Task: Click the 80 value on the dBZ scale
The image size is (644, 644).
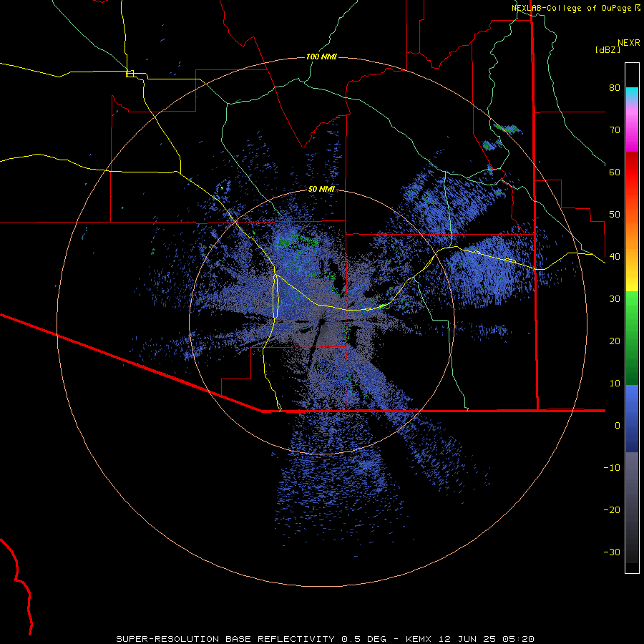Action: coord(615,88)
